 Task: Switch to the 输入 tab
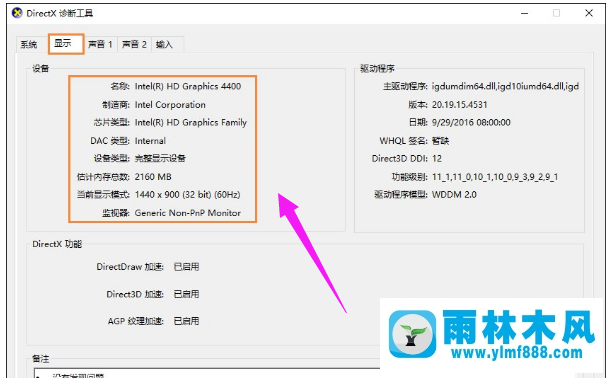164,45
